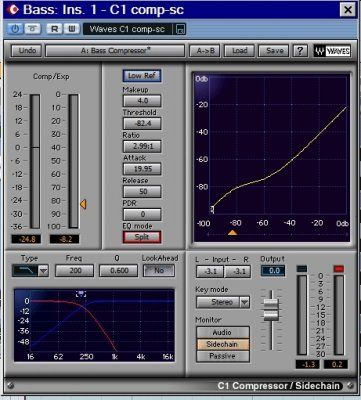Viewport: 361px width, 400px height.
Task: Click the left channel clip indicator light
Action: tap(301, 269)
